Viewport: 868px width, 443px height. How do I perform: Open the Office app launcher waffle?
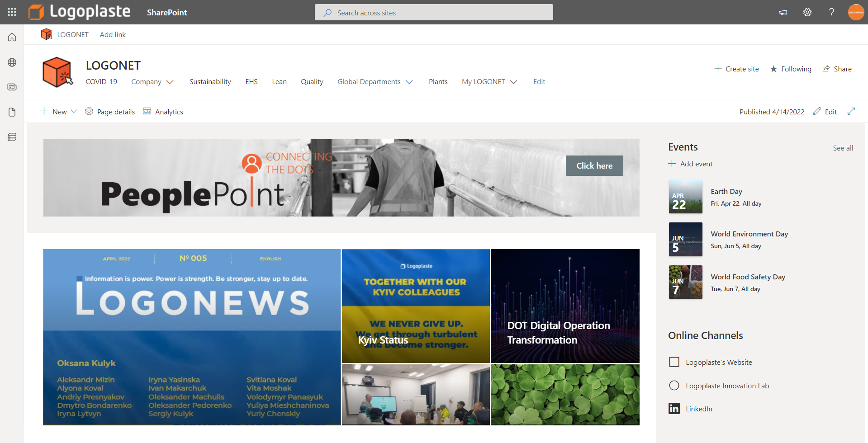coord(11,12)
